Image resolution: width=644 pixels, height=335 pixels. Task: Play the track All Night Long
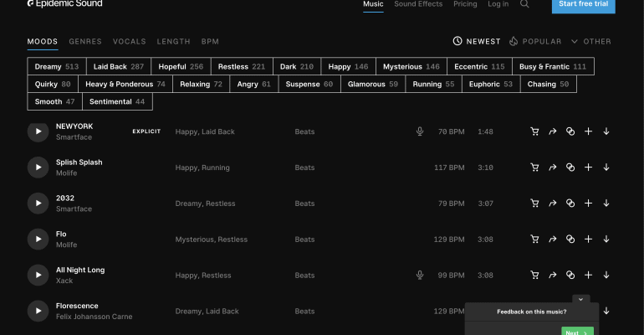[x=38, y=275]
